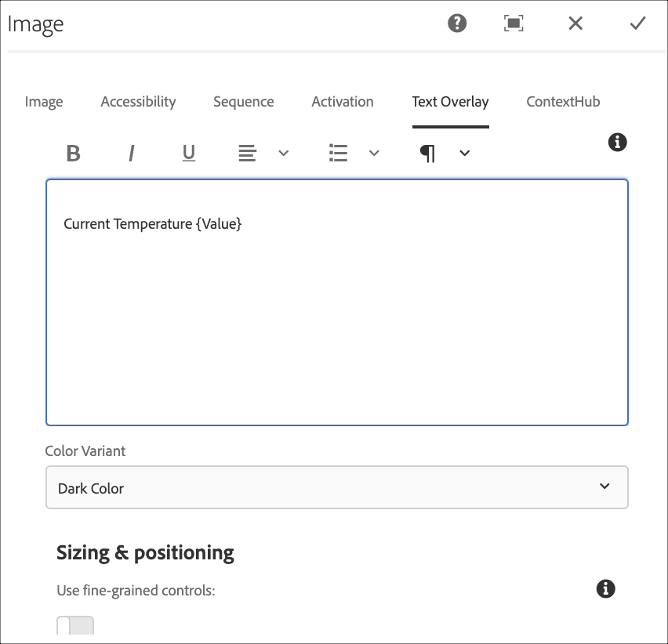Open the ContextHub tab

(x=563, y=102)
